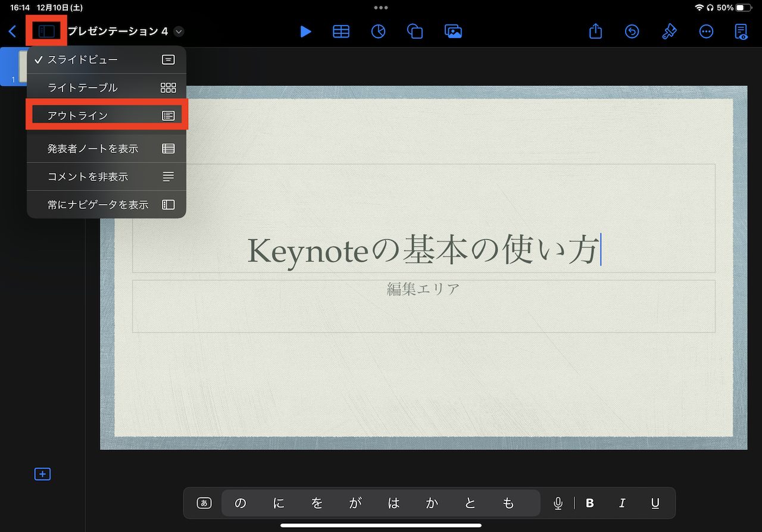Select コメントを非表示
The height and width of the screenshot is (532, 762).
(x=107, y=177)
